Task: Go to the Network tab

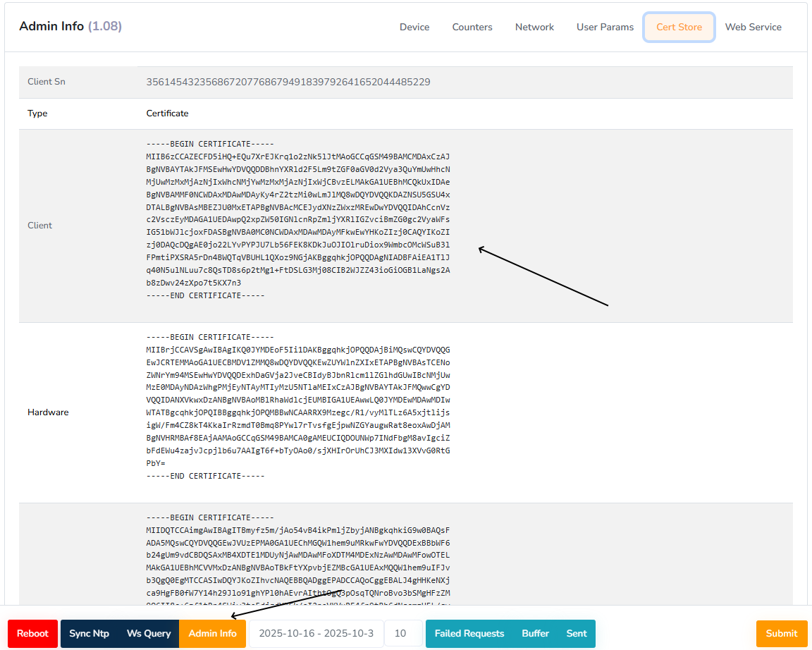Action: click(534, 27)
